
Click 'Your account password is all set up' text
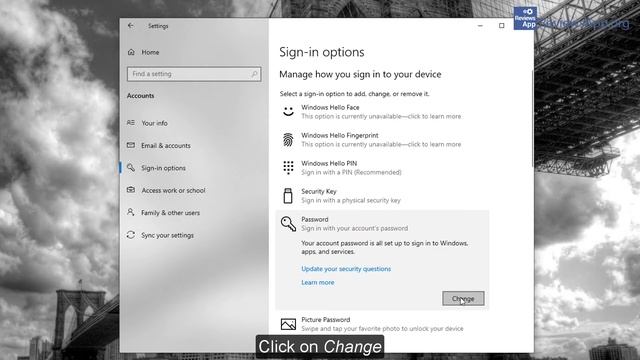384,247
